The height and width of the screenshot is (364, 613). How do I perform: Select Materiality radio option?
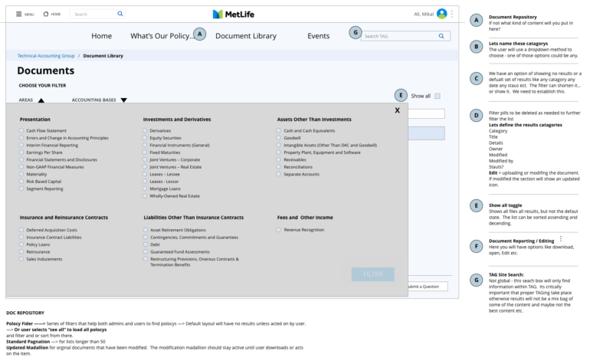click(x=21, y=174)
